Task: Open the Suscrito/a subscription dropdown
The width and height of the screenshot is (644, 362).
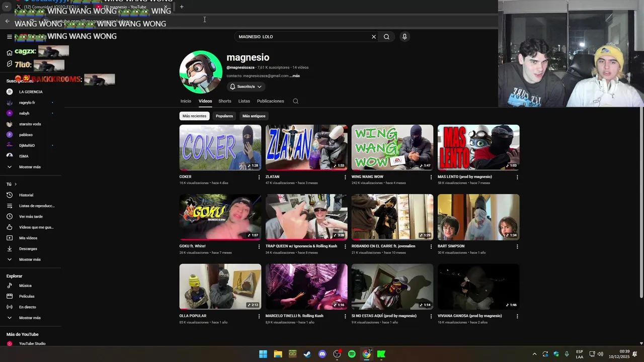Action: pyautogui.click(x=246, y=86)
